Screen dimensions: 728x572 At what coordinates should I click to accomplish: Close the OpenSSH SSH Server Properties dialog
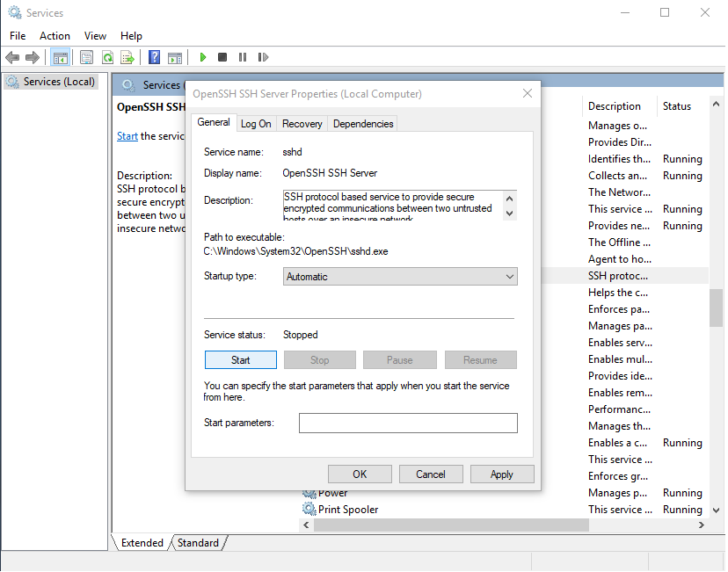tap(528, 93)
